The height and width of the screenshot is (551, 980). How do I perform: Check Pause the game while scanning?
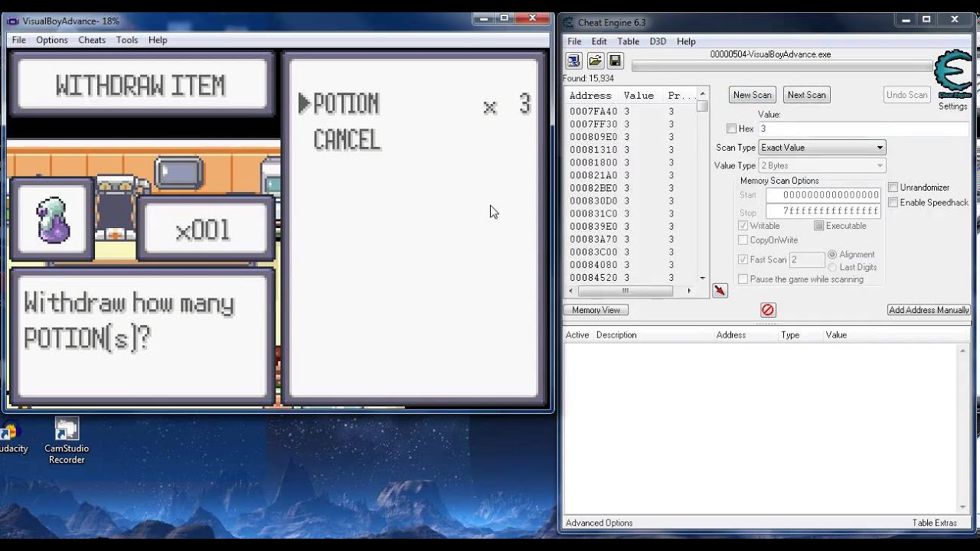(x=743, y=279)
